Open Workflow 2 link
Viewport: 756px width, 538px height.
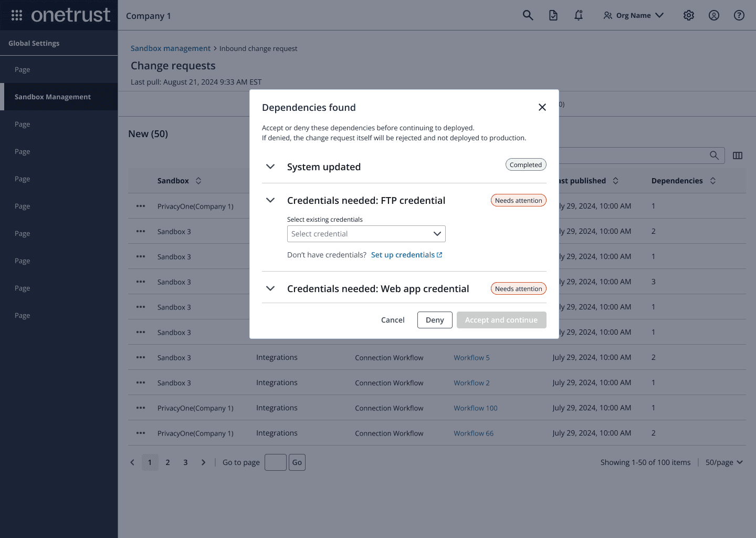pyautogui.click(x=471, y=383)
